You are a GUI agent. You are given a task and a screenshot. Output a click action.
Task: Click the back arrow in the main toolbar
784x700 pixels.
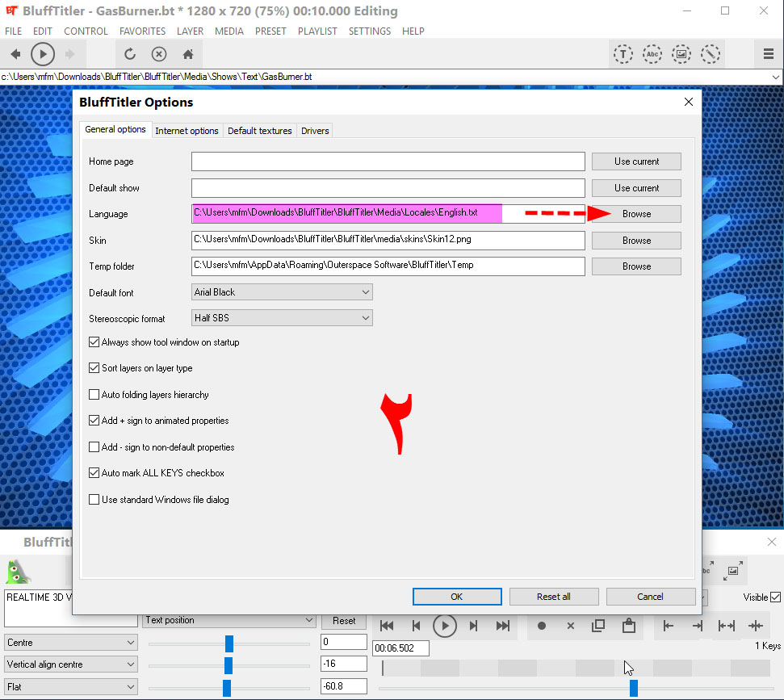(x=15, y=54)
